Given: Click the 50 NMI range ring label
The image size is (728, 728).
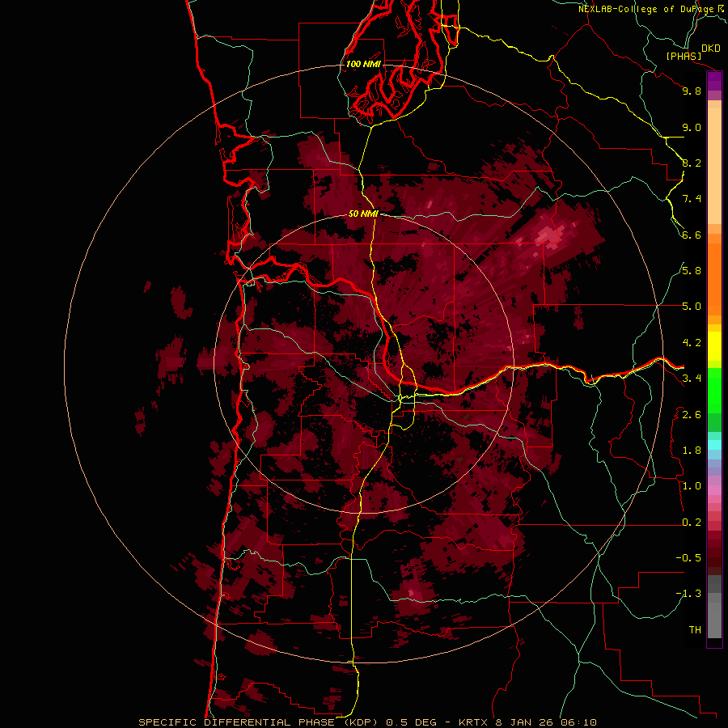Looking at the screenshot, I should [363, 214].
